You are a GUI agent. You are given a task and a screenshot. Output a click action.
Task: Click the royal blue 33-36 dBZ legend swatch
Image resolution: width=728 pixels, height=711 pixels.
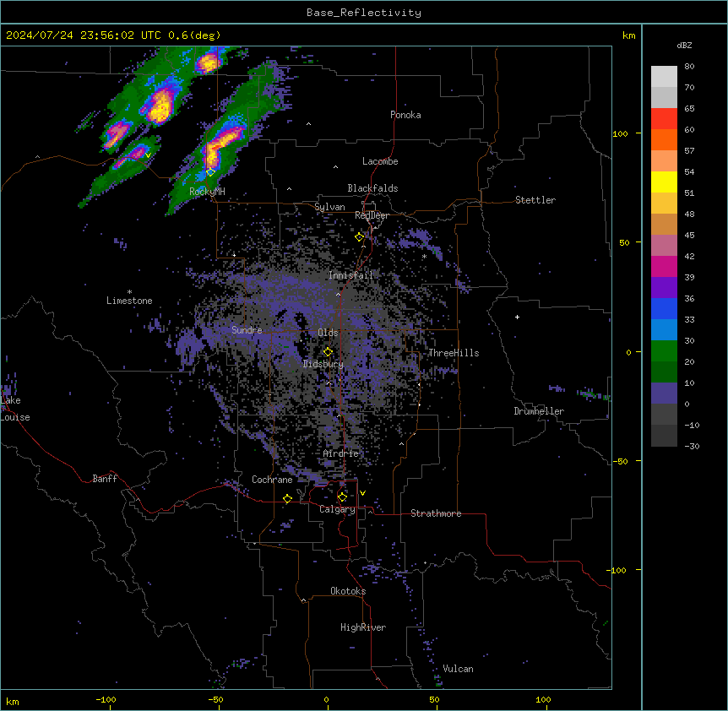[x=664, y=308]
